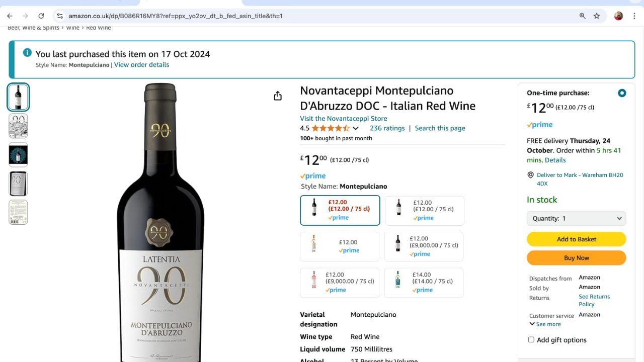
Task: Go back with the browser back arrow
Action: pos(10,16)
